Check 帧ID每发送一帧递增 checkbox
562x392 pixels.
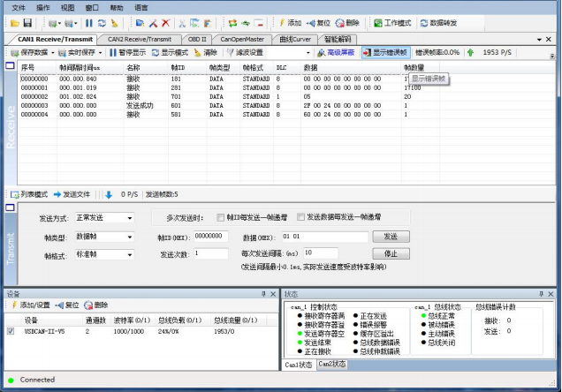click(x=220, y=217)
